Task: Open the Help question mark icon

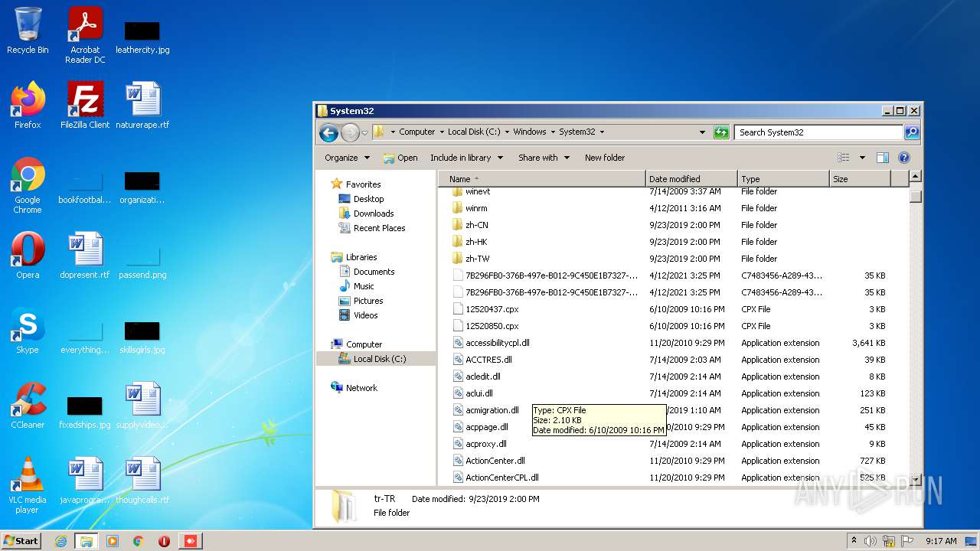Action: 904,158
